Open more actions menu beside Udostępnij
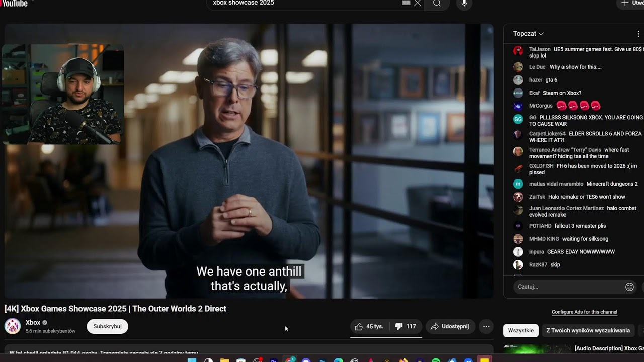 [x=486, y=326]
